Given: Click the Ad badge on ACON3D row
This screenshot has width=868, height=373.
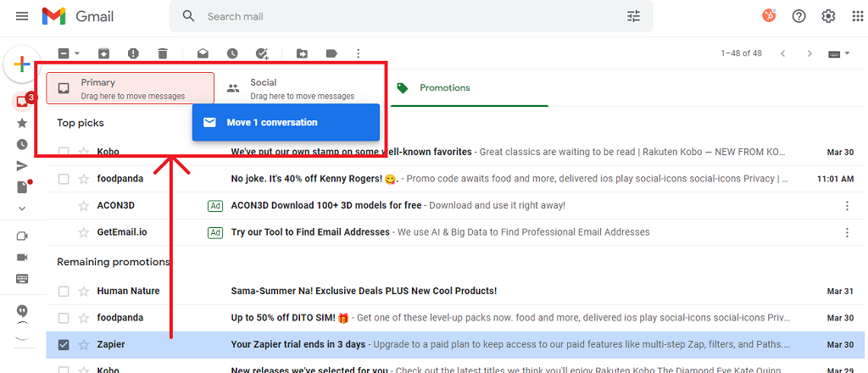Looking at the screenshot, I should coord(215,206).
